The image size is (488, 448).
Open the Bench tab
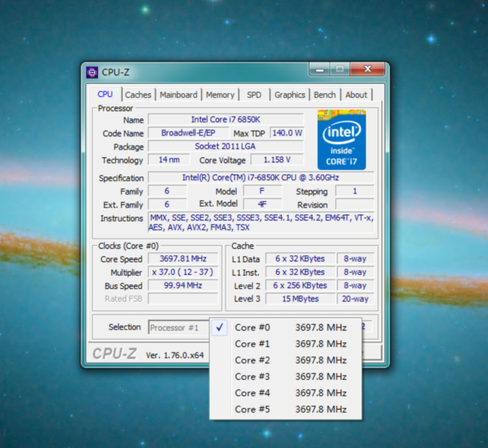(x=324, y=95)
